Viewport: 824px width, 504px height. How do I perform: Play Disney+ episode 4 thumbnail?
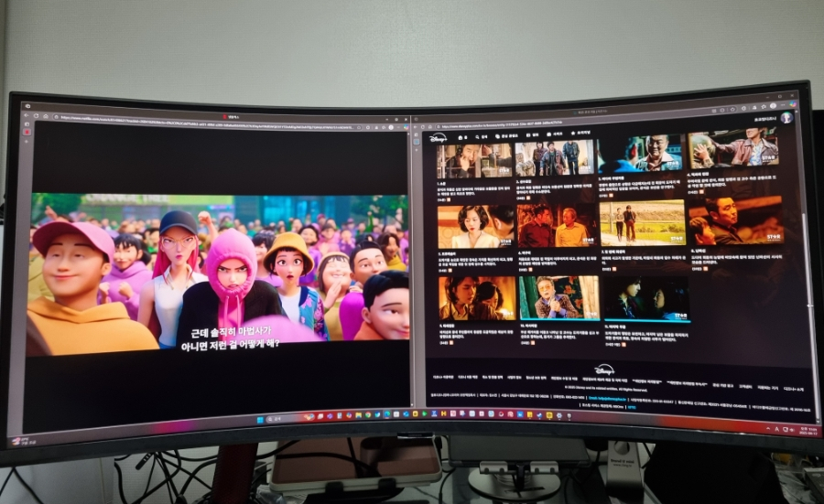733,148
